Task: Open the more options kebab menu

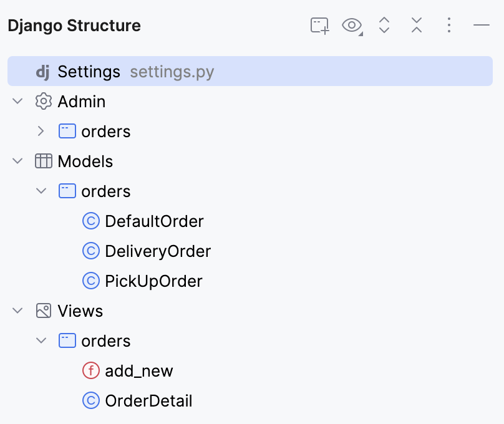Action: [x=448, y=26]
